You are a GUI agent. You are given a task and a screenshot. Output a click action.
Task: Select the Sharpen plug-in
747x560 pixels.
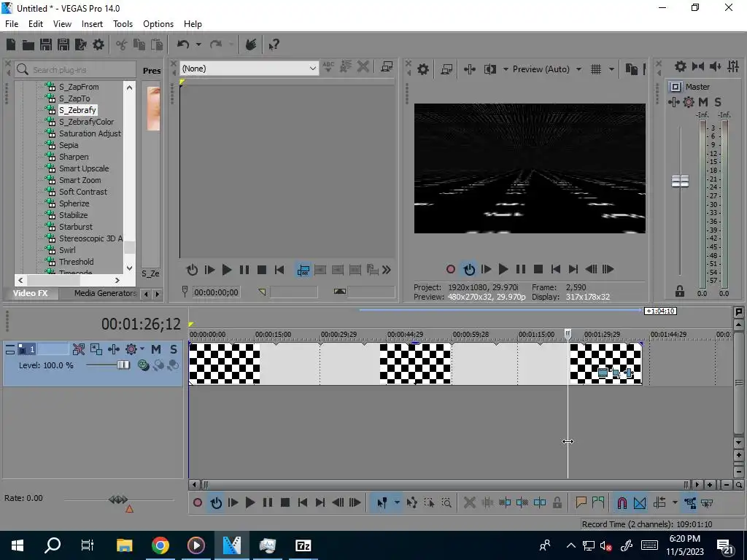pyautogui.click(x=74, y=157)
